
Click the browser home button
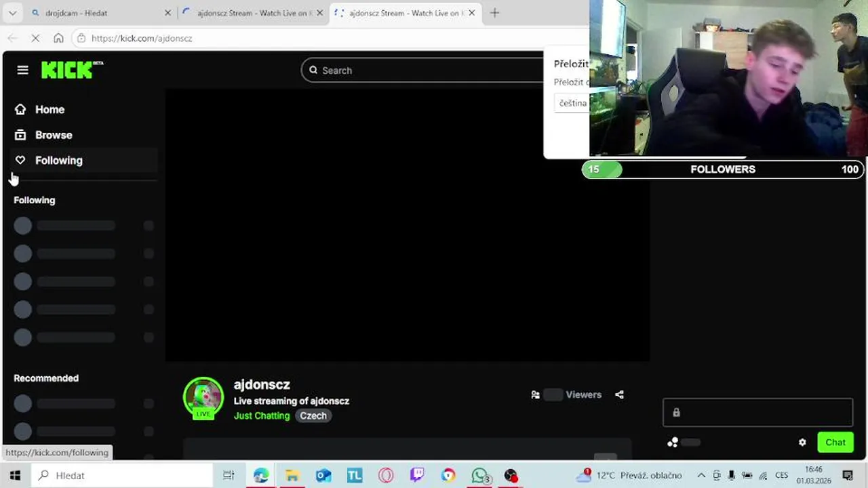coord(58,39)
